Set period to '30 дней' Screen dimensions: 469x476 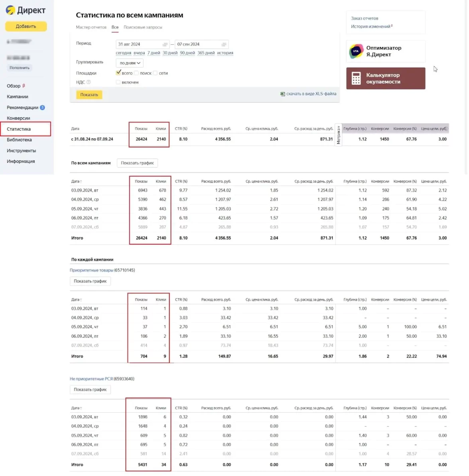(x=170, y=53)
